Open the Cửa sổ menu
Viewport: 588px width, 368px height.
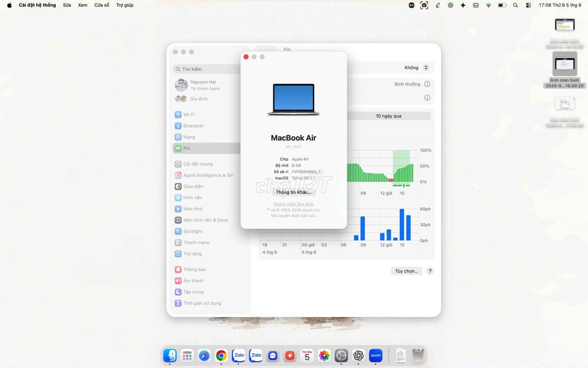102,5
